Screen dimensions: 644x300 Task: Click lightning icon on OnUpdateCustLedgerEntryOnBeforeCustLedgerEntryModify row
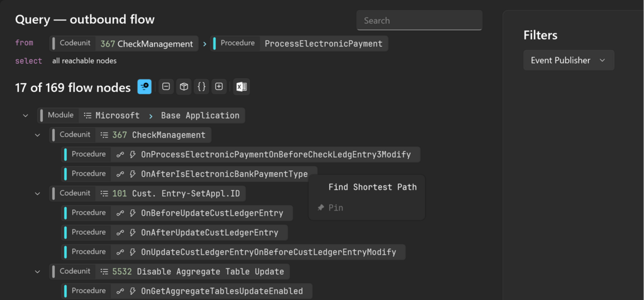coord(133,252)
